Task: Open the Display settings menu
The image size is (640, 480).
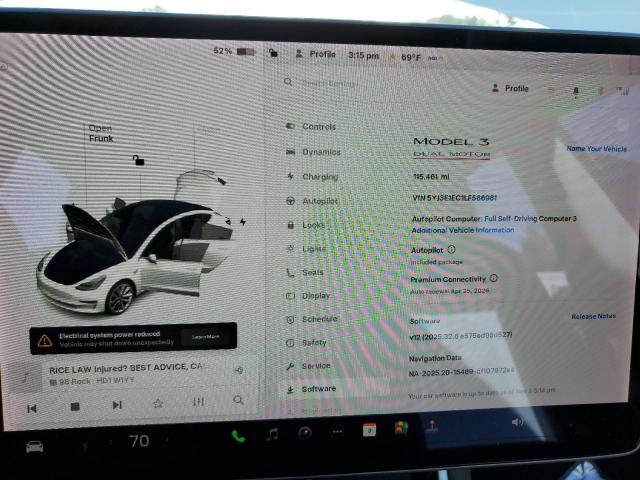Action: point(308,296)
